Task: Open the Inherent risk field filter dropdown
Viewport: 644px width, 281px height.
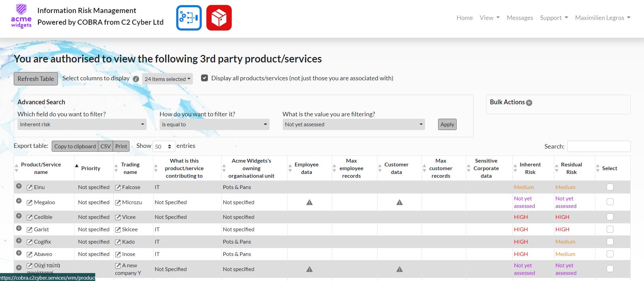Action: pyautogui.click(x=82, y=124)
